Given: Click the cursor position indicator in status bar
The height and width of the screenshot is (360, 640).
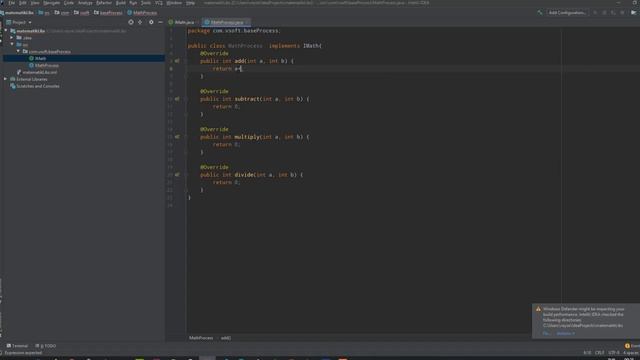Looking at the screenshot, I should click(587, 353).
